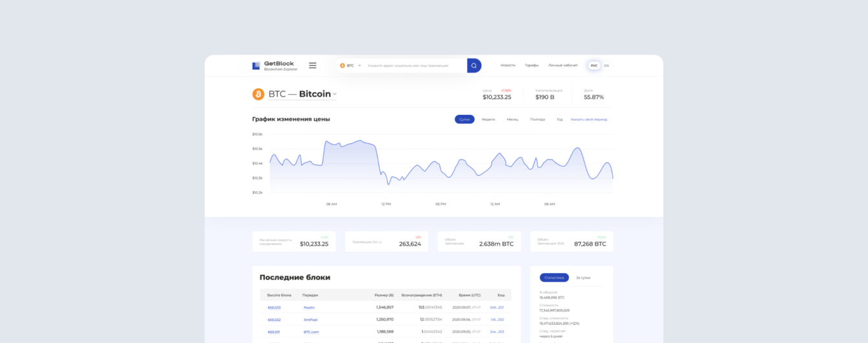Open the Тарифы page
Image resolution: width=868 pixels, height=343 pixels.
point(532,65)
